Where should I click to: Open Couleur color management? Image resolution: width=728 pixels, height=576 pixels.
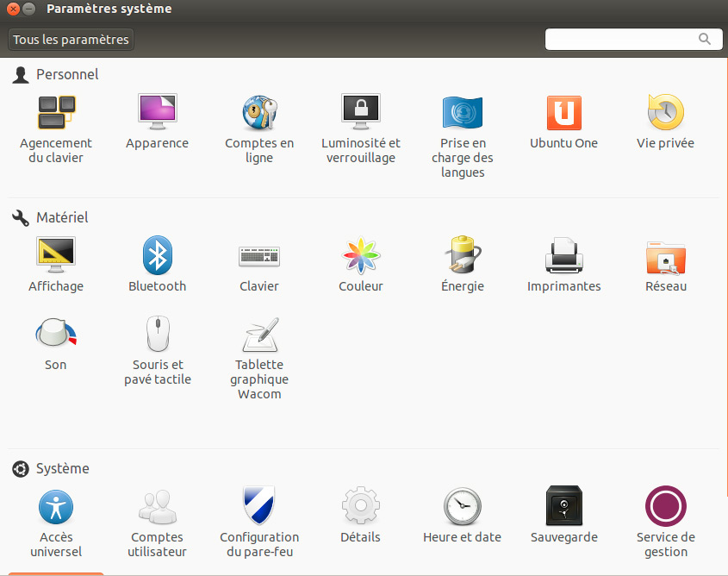361,265
